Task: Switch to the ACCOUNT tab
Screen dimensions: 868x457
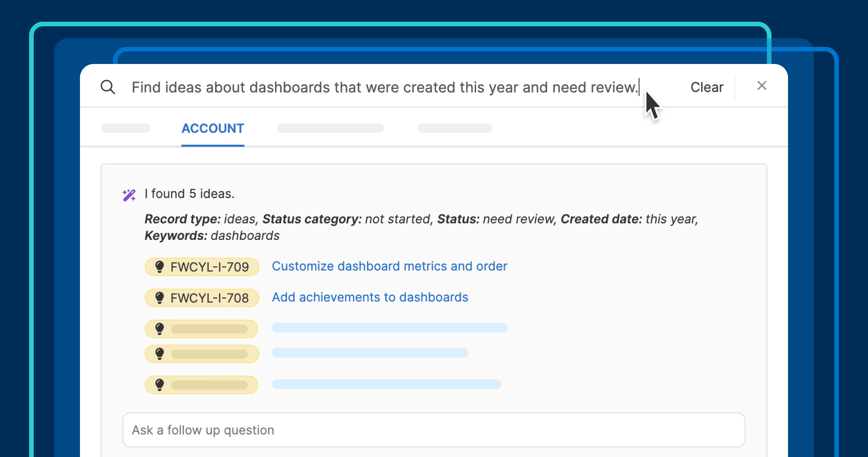Action: coord(213,129)
